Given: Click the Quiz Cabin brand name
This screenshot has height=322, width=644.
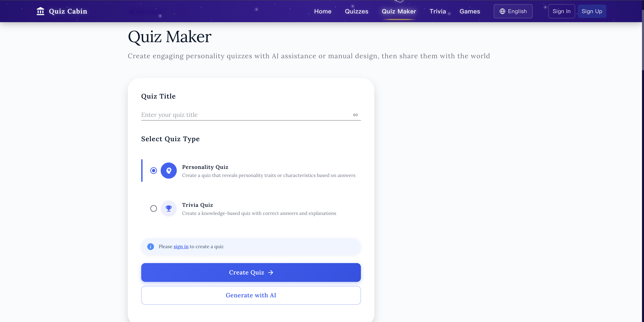Looking at the screenshot, I should (68, 11).
